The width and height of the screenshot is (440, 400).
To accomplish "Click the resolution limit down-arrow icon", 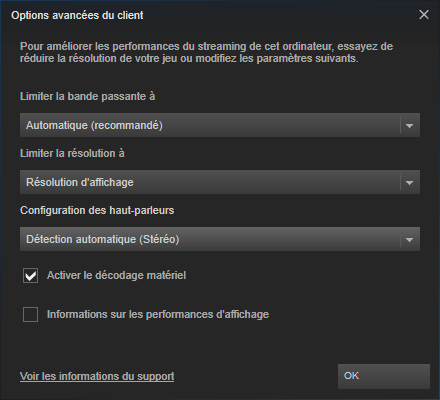I will (409, 183).
